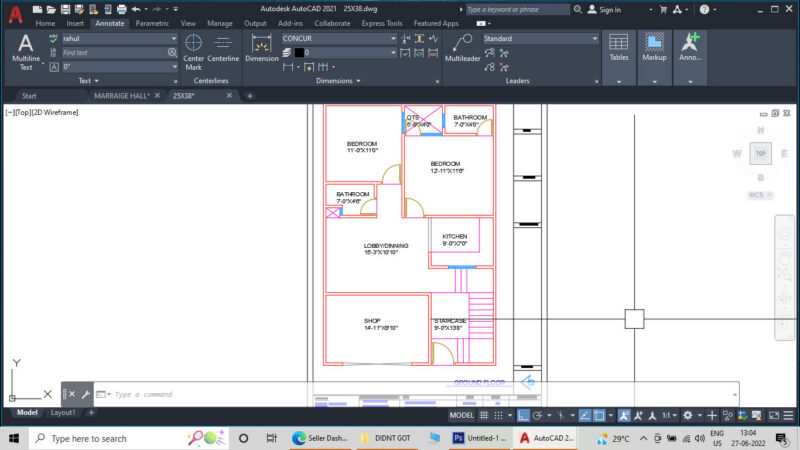This screenshot has height=450, width=800.
Task: Close the 25X38 drawing tab
Action: point(229,95)
